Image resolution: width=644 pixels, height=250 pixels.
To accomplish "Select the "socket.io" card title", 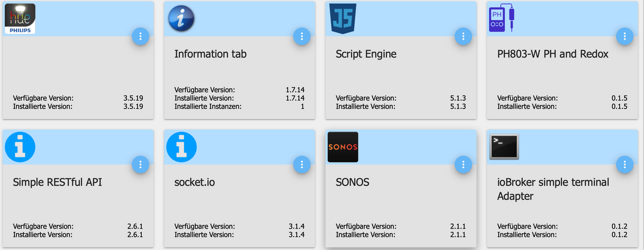I will click(195, 182).
